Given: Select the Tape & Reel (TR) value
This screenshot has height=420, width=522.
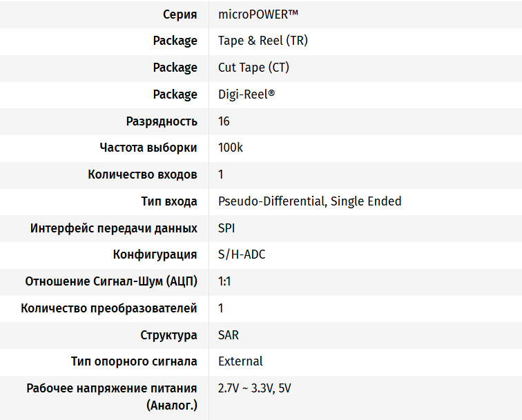Looking at the screenshot, I should [x=263, y=41].
